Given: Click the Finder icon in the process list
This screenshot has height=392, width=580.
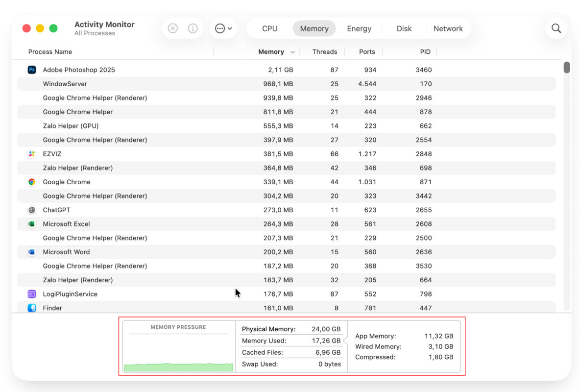Looking at the screenshot, I should (31, 308).
